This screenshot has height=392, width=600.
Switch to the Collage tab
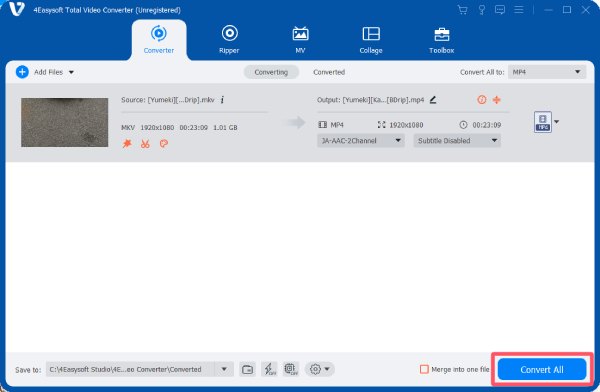click(371, 40)
